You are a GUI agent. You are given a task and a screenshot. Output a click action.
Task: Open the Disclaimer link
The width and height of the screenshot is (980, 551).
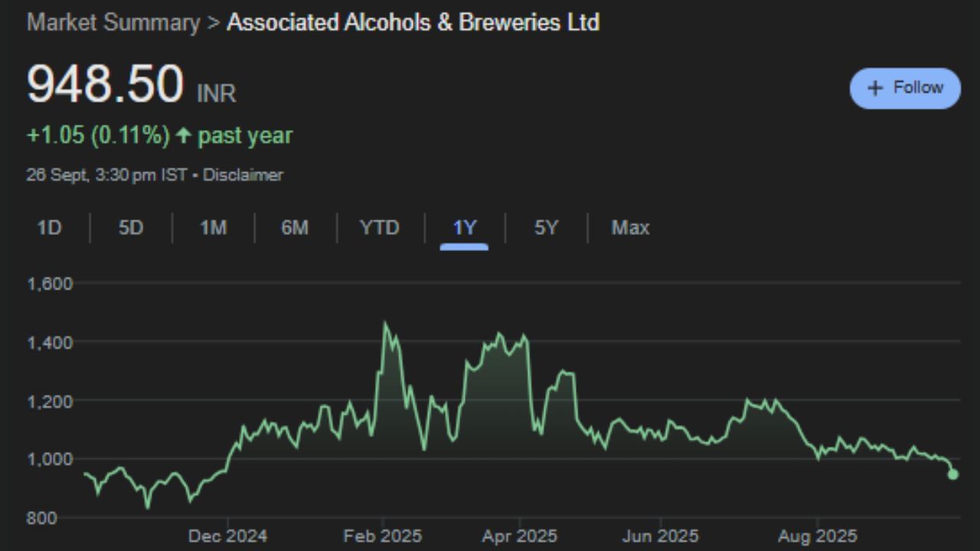pyautogui.click(x=243, y=174)
